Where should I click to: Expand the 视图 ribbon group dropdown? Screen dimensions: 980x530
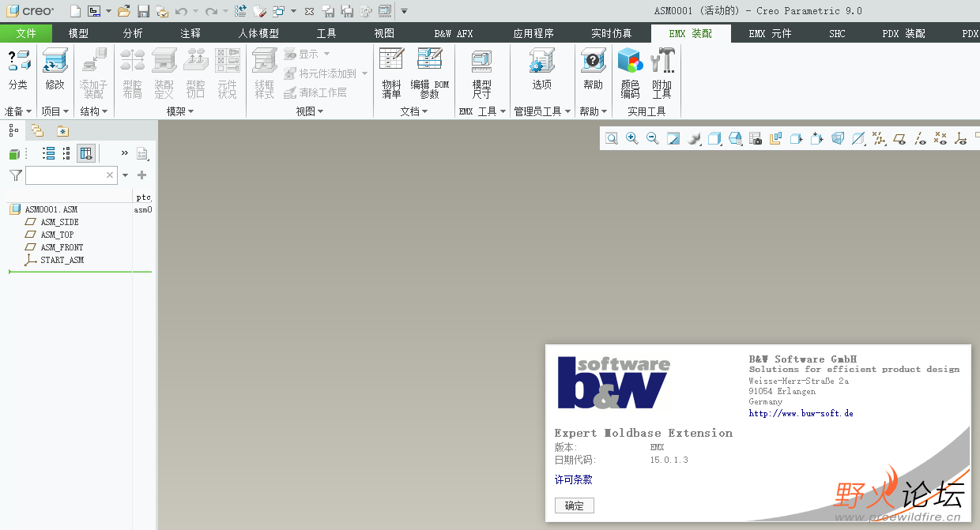(x=310, y=112)
